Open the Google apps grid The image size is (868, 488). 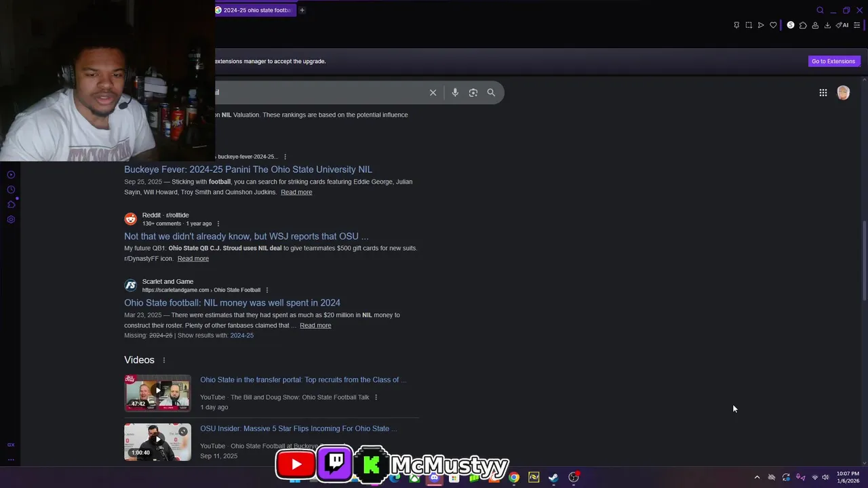(x=823, y=93)
